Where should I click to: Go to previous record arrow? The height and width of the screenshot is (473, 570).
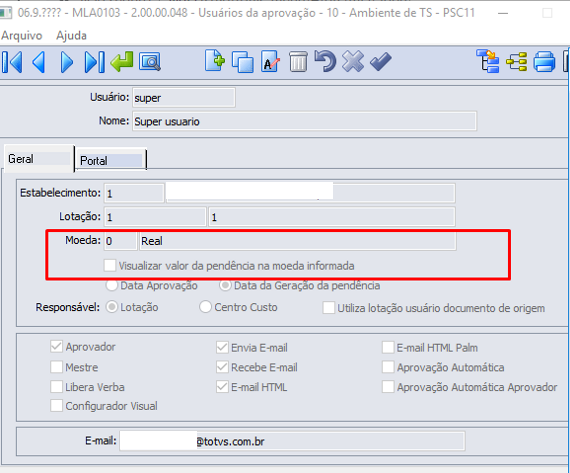coord(39,62)
